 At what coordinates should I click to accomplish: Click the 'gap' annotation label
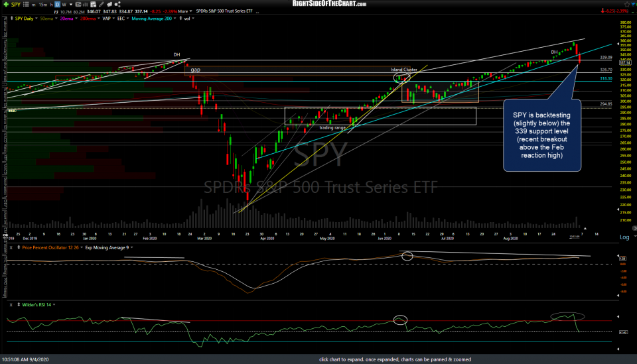[195, 70]
